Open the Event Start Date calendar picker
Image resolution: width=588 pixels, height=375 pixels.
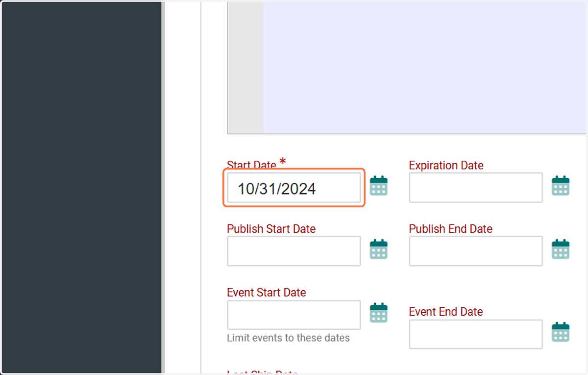[378, 313]
